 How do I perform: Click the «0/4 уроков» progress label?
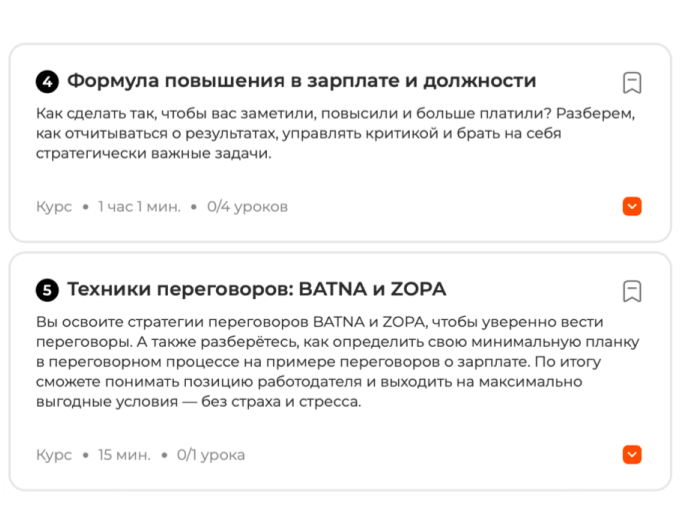point(247,207)
